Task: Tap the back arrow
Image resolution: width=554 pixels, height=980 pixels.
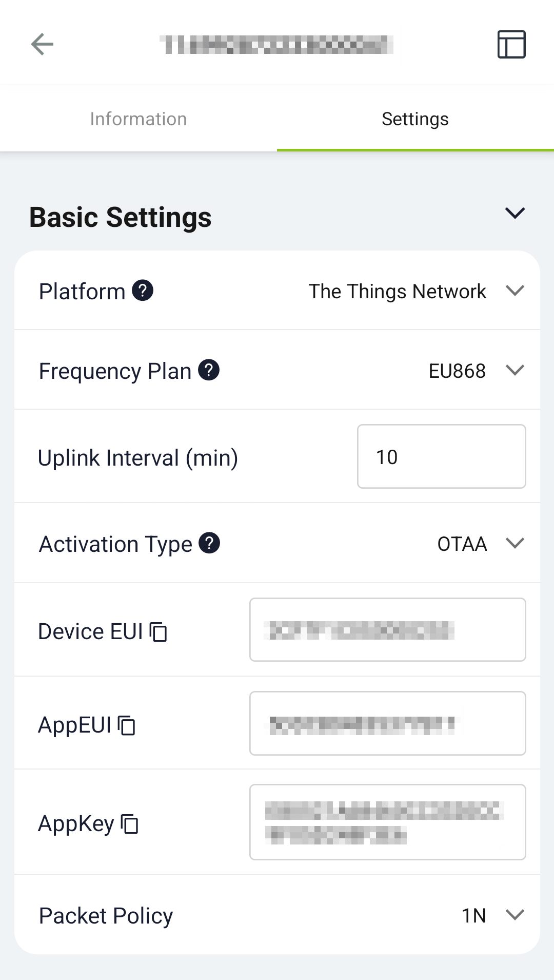Action: (43, 44)
